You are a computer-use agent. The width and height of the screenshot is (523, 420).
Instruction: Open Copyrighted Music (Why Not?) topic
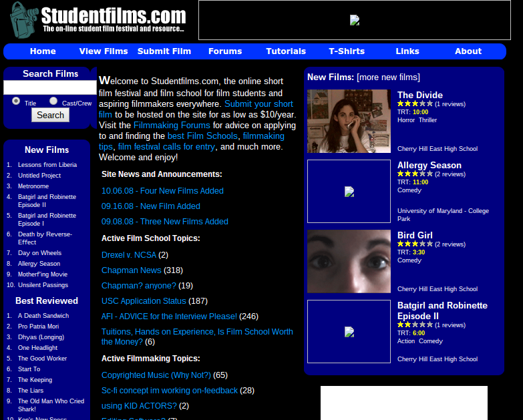point(156,375)
